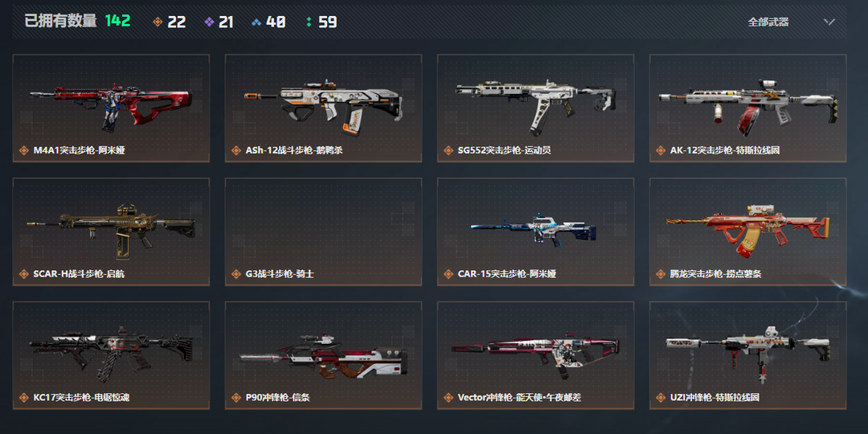The image size is (868, 434).
Task: Click rarity icon beside UZI冲锋枪-特斯拉线圈
Action: tap(661, 398)
